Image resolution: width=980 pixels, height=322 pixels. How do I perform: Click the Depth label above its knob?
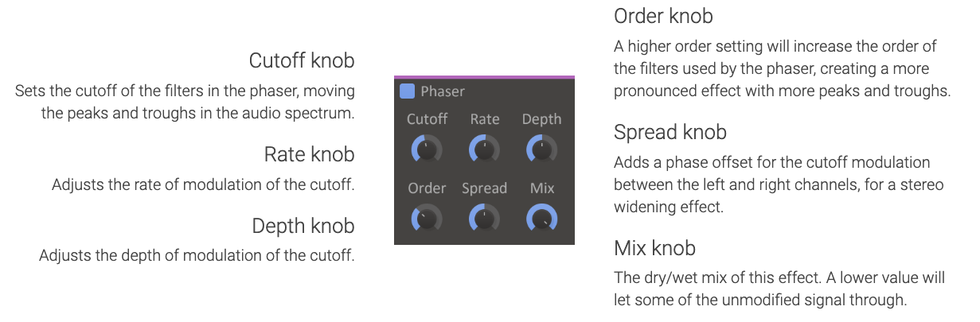541,119
